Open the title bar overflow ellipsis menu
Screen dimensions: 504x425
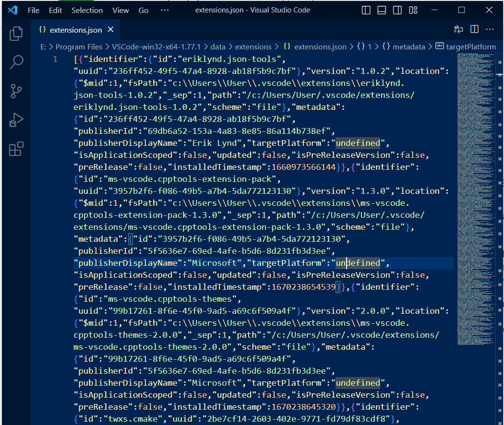click(x=166, y=10)
